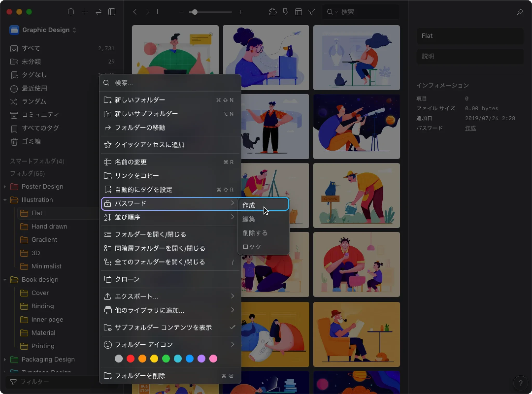Click the plus add icon in sidebar header
Screen dimensions: 532x394
[x=85, y=12]
